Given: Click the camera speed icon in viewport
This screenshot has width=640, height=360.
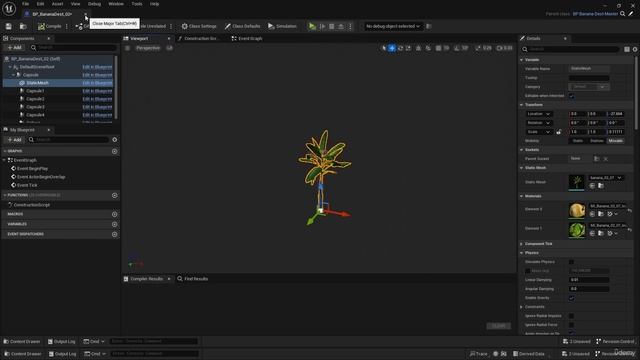Looking at the screenshot, I should pos(499,48).
